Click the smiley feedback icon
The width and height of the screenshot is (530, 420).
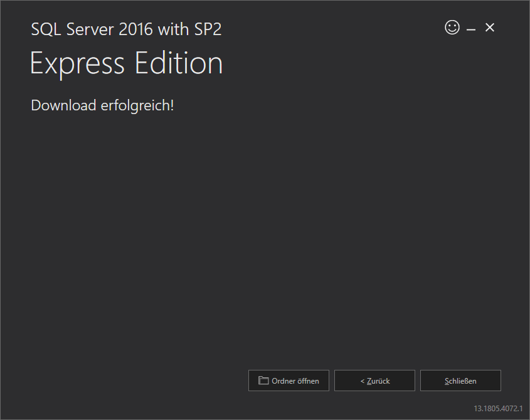point(452,28)
